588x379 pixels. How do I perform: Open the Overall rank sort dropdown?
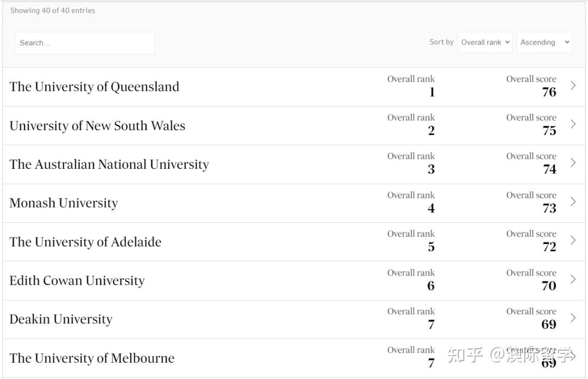(485, 42)
